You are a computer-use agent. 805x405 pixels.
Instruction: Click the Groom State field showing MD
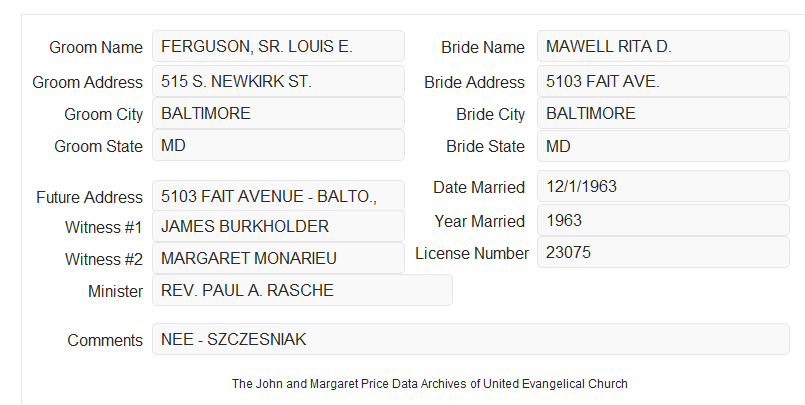[278, 145]
